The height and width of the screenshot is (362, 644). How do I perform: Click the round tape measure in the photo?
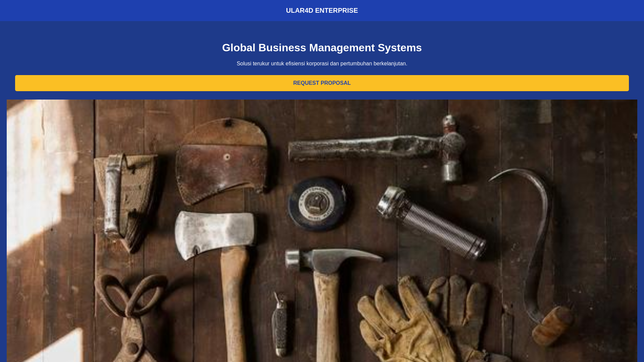(317, 204)
